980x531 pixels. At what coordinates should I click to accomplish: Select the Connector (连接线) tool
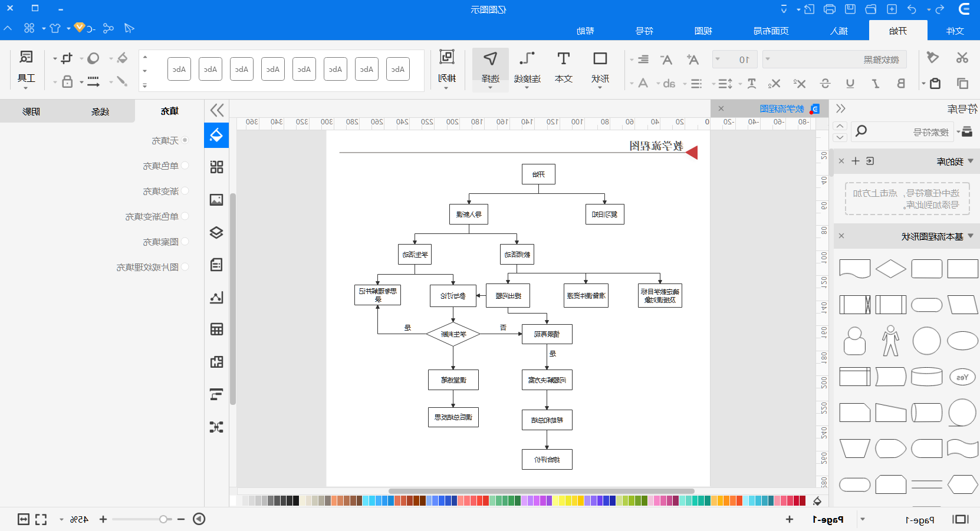[527, 68]
